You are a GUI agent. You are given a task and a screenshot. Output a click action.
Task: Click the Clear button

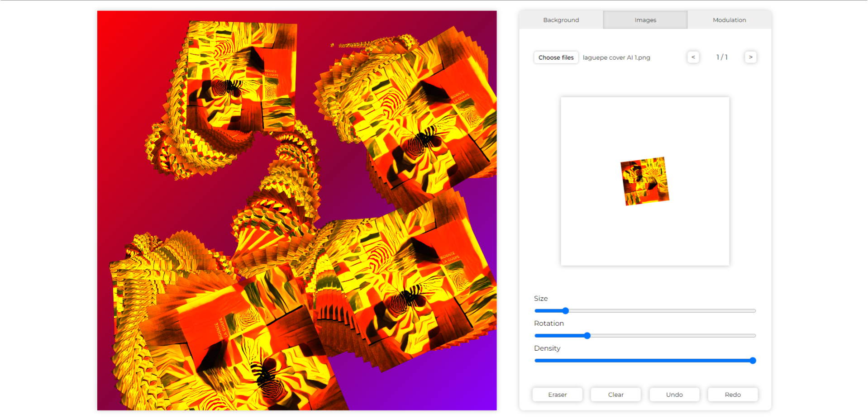(x=615, y=395)
